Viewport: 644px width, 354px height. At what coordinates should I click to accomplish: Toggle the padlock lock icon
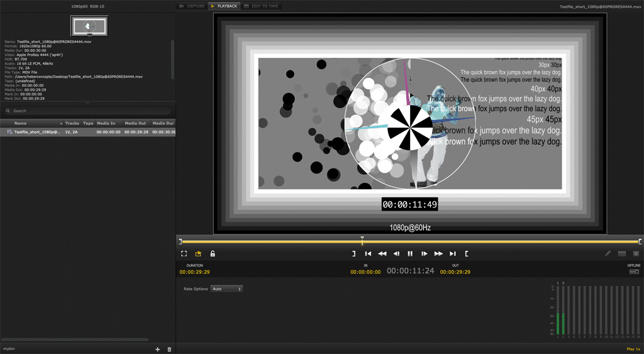213,253
